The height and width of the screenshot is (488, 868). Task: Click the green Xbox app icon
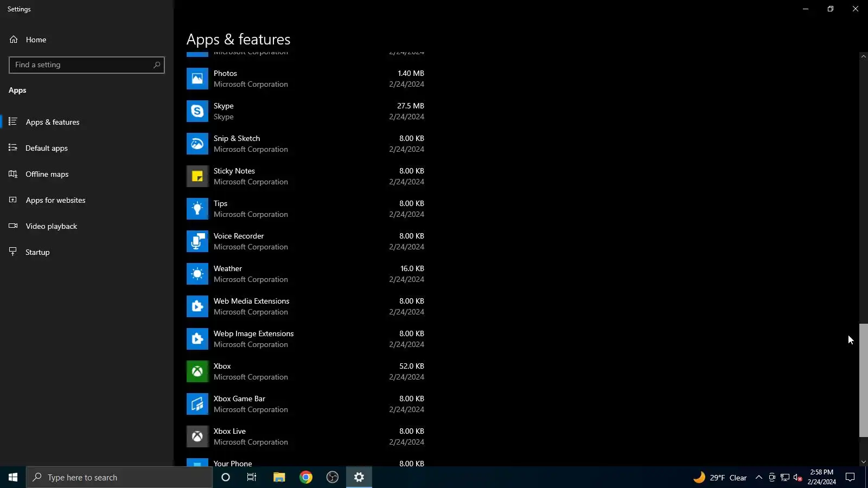197,371
